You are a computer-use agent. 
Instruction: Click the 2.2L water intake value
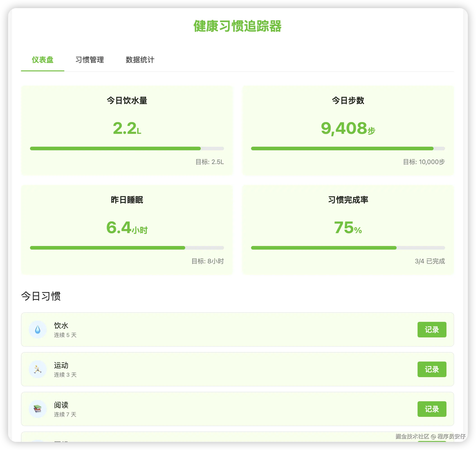pos(127,128)
